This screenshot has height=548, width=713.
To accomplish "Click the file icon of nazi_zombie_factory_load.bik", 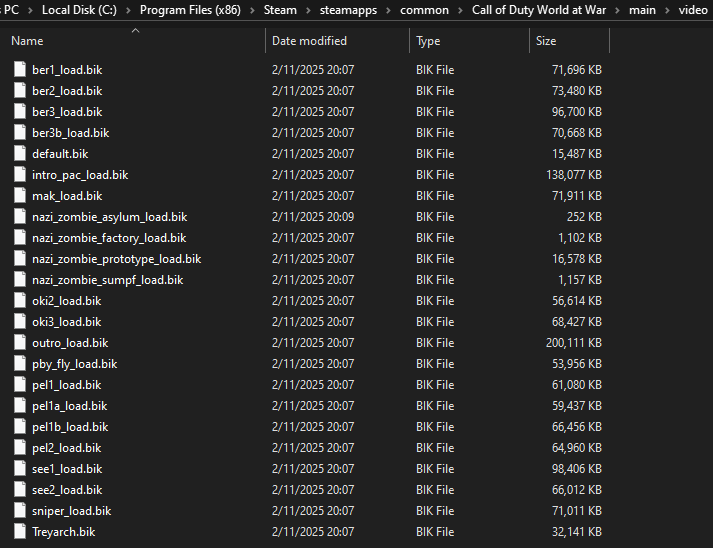I will click(20, 237).
